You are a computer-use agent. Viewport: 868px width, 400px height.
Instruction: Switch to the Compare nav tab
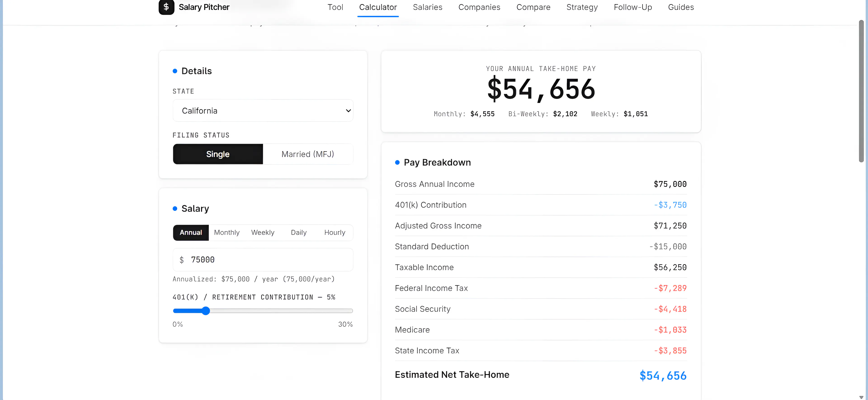point(533,7)
